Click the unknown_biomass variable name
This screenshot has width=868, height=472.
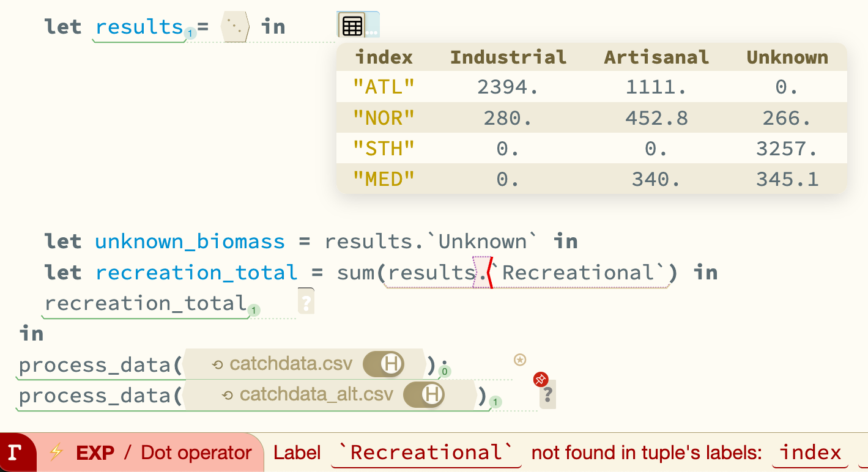click(190, 242)
